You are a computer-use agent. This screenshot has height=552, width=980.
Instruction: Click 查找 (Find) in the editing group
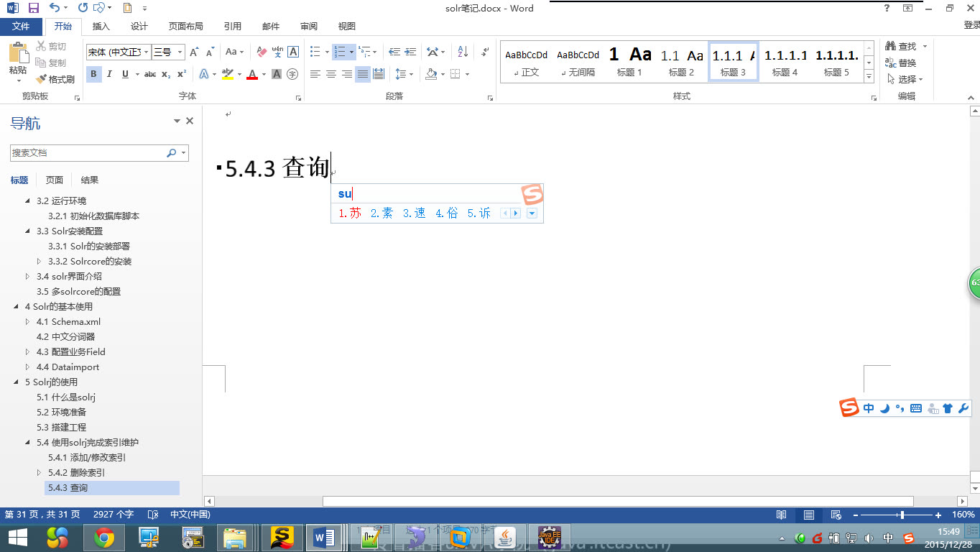[x=901, y=46]
